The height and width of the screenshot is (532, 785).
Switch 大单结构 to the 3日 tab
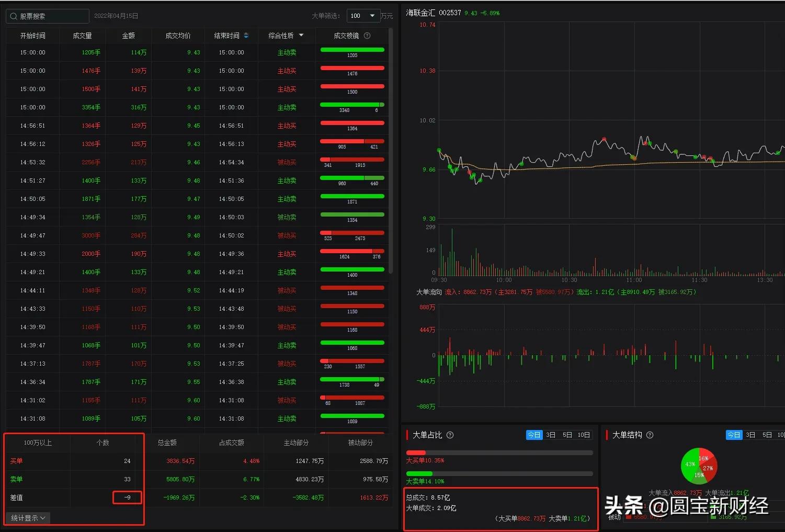(750, 435)
